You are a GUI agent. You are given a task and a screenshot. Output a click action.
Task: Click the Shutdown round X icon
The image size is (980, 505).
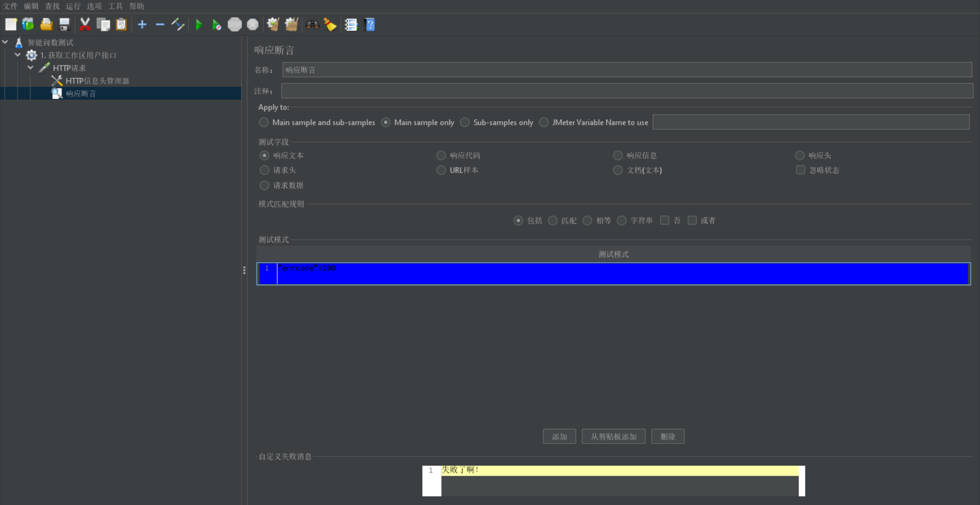pos(253,25)
